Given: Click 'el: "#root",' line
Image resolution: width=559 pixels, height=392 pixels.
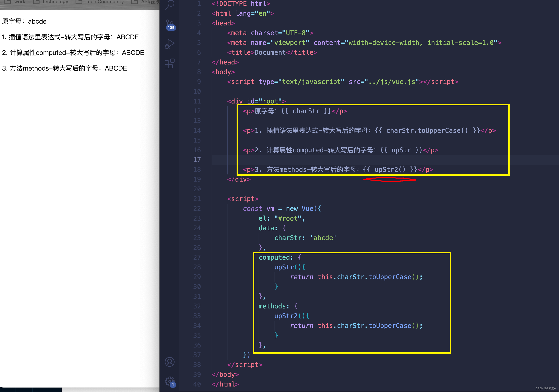Looking at the screenshot, I should 282,219.
